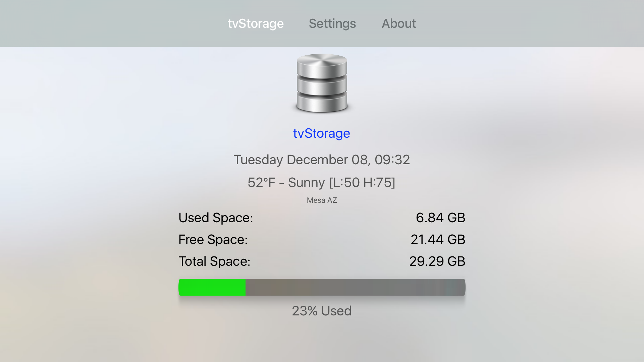
Task: Select the Free Space label
Action: tap(213, 240)
